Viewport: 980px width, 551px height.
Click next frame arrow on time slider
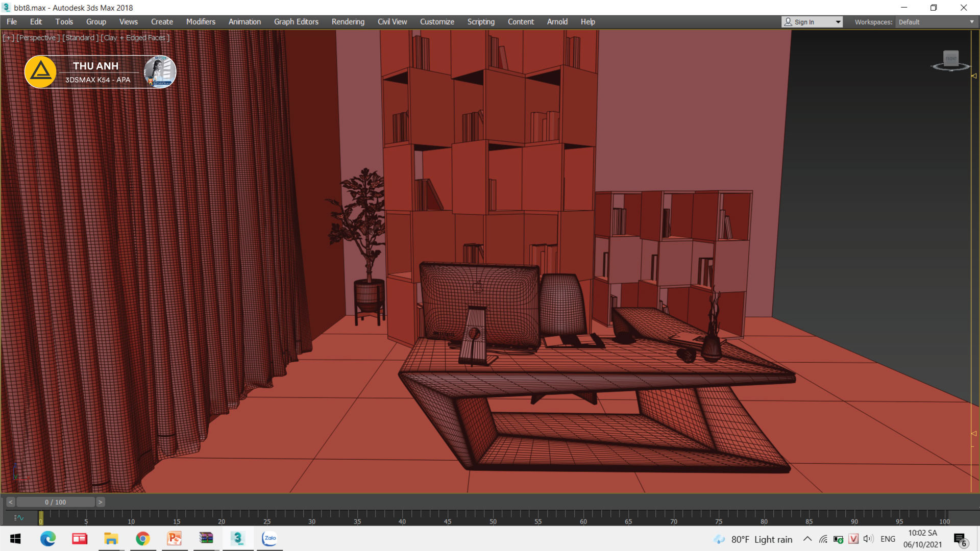pyautogui.click(x=101, y=502)
